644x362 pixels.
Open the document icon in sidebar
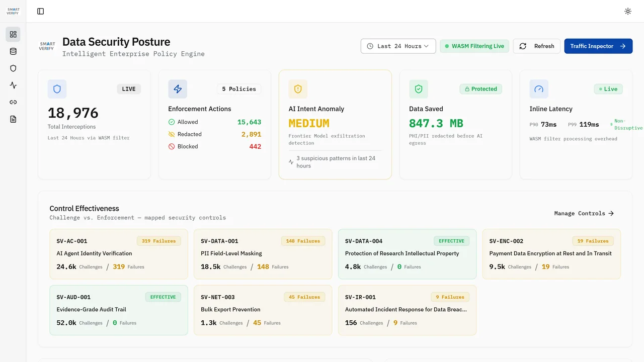tap(13, 119)
